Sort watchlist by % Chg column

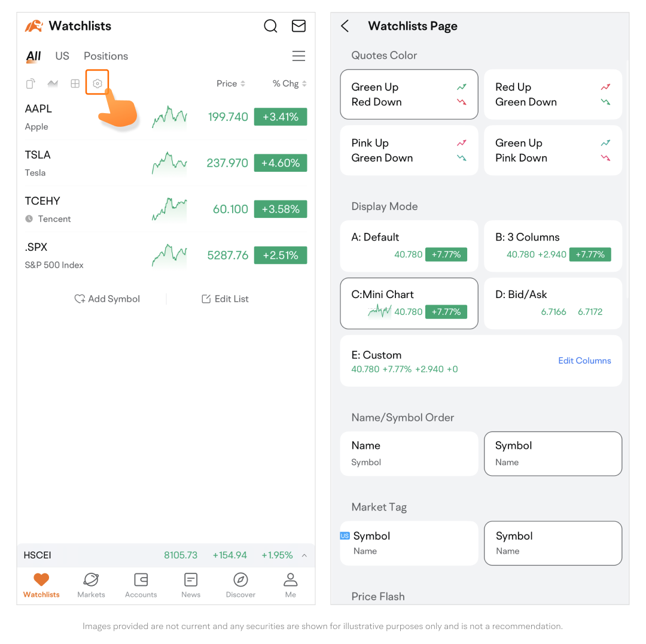point(290,84)
